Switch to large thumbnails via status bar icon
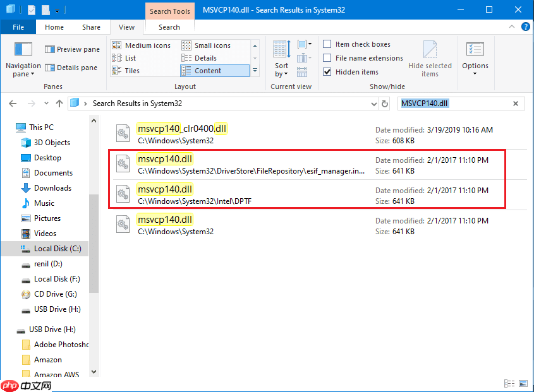Screen dimensions: 534x392 tap(523, 384)
